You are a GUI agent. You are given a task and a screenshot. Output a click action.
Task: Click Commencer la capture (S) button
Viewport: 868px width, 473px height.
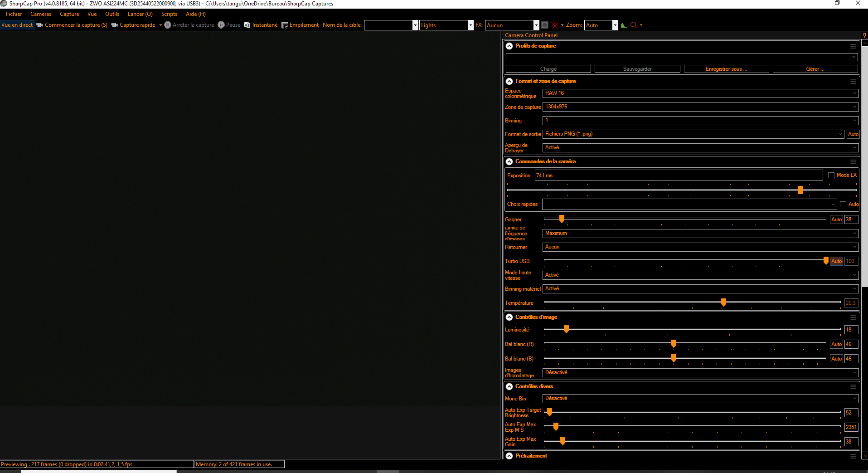pyautogui.click(x=72, y=25)
